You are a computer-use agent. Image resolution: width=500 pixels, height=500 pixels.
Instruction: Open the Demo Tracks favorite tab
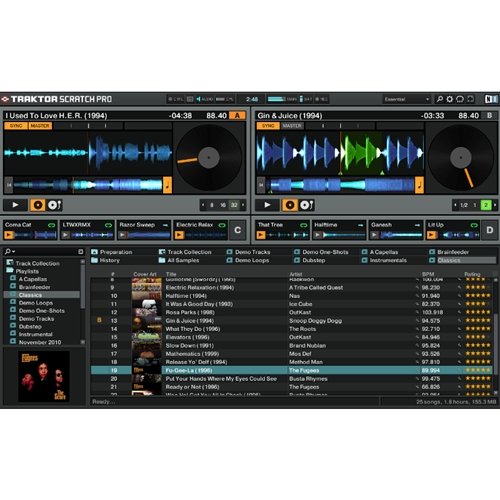(249, 252)
